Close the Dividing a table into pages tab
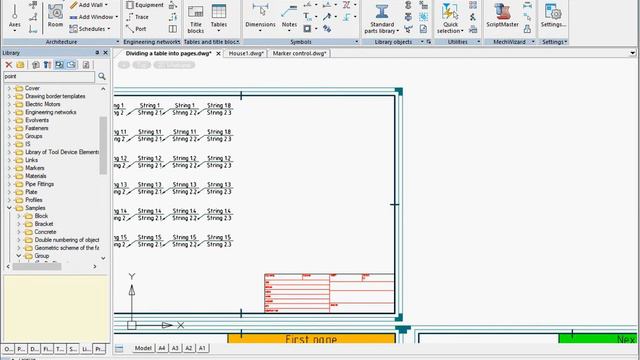 (x=218, y=53)
